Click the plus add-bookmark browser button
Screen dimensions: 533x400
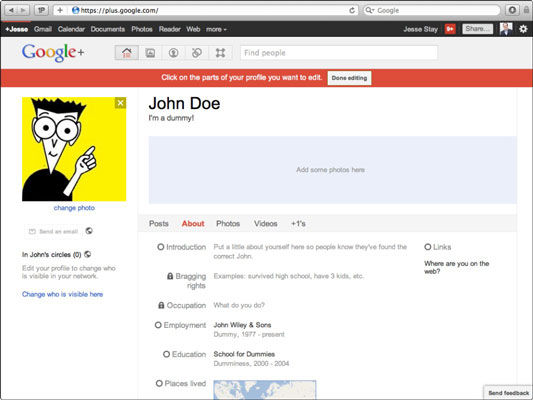point(60,10)
